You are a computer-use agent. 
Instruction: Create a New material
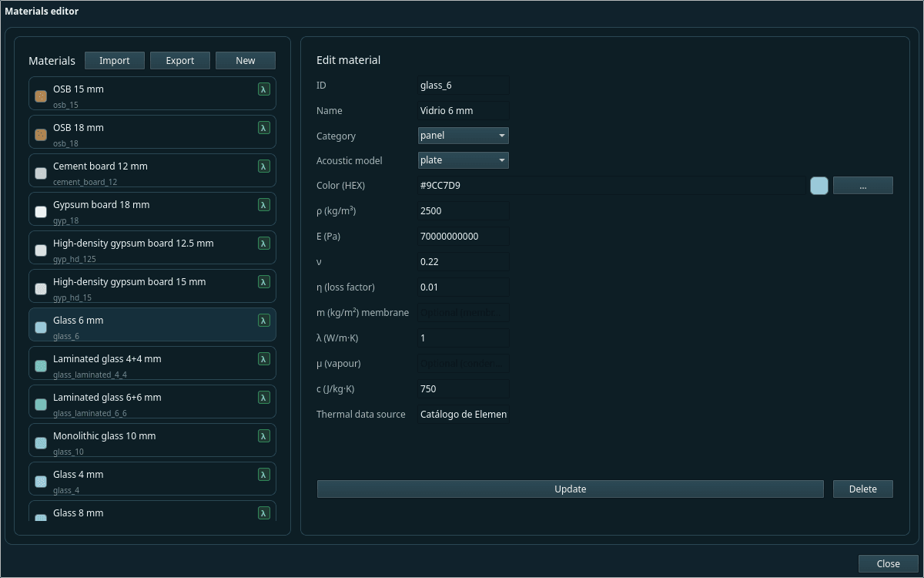(x=246, y=61)
